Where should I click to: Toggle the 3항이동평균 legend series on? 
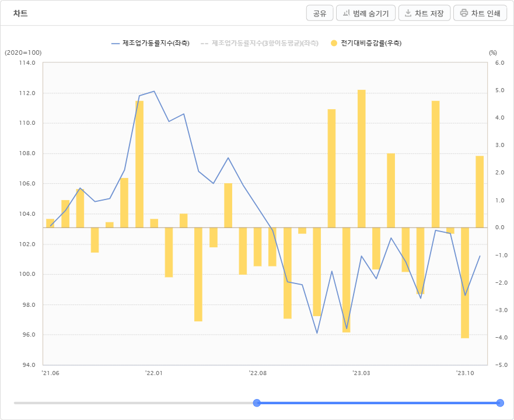pos(260,43)
